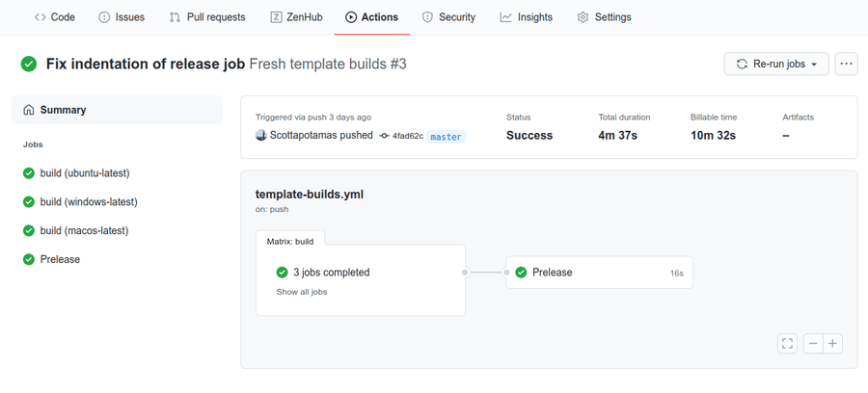Open Prelease node in workflow graph

[599, 273]
